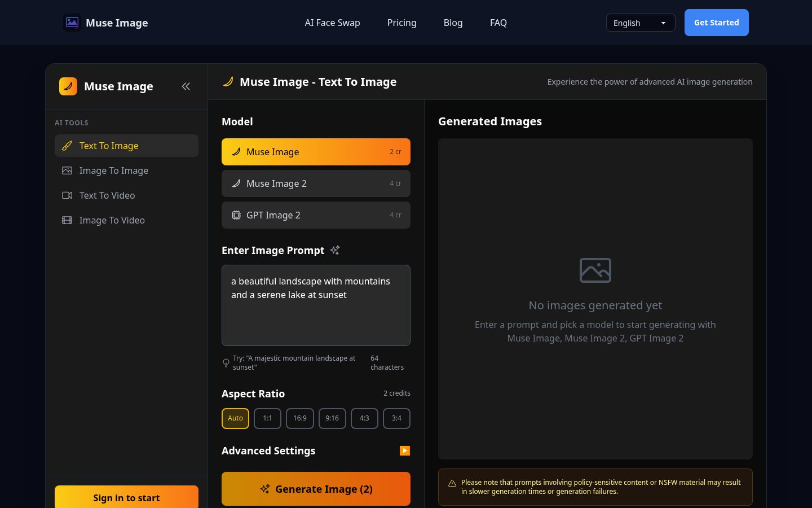Choose the 16:9 aspect ratio
The width and height of the screenshot is (812, 508).
tap(300, 418)
